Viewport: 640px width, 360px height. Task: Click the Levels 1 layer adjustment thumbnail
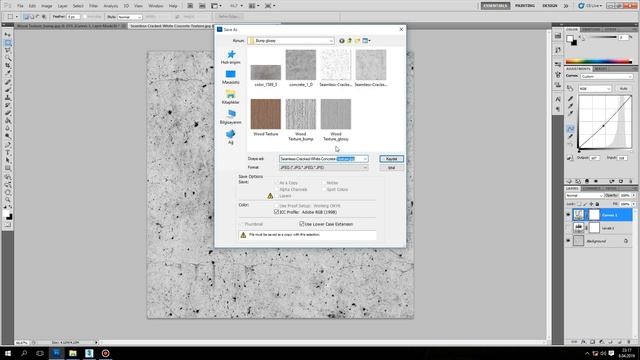point(578,228)
